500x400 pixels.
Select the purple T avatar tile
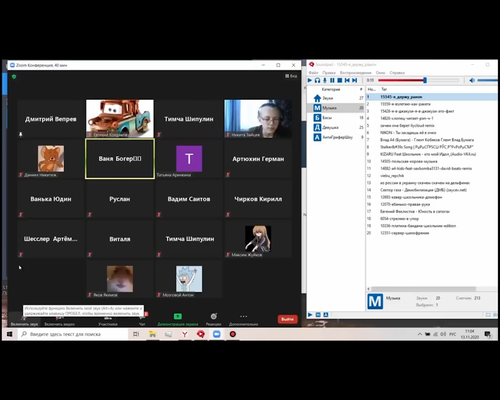point(189,159)
